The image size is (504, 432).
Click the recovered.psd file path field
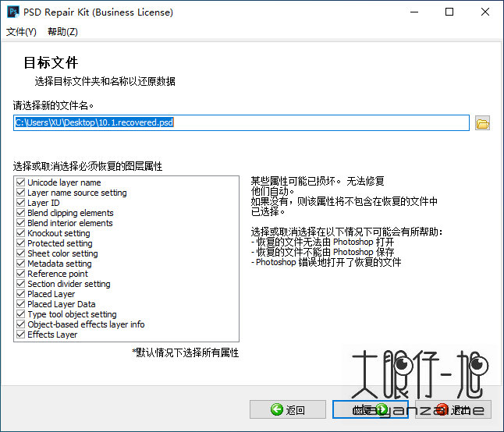click(241, 122)
